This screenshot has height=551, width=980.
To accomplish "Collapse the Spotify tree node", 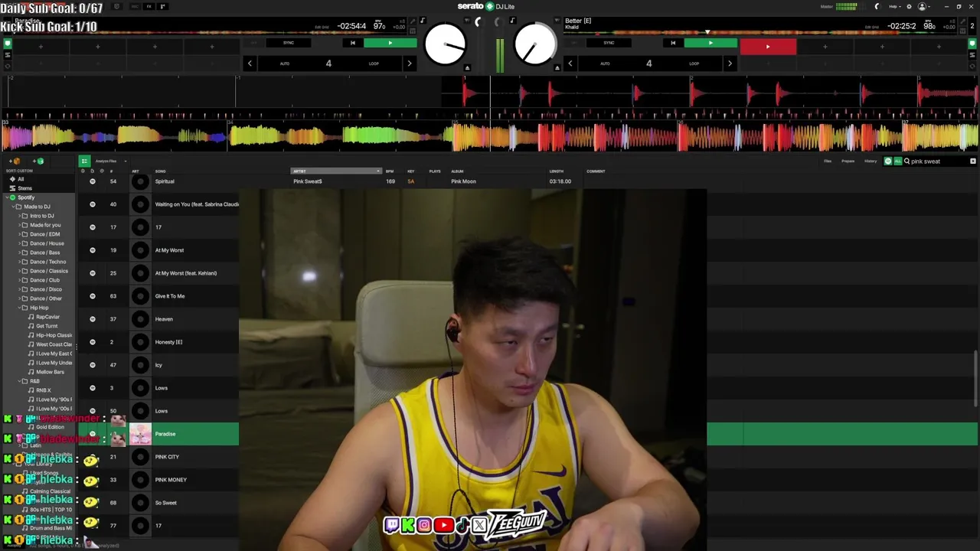I will (x=5, y=197).
